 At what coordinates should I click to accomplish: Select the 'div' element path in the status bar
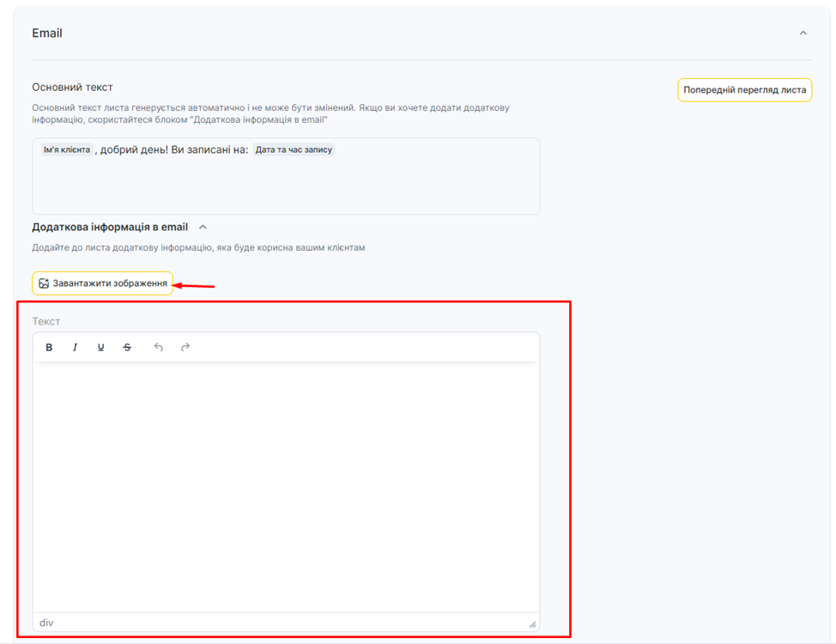(x=46, y=623)
